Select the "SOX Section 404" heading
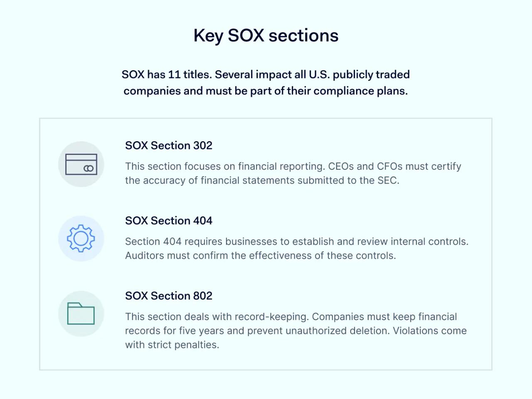This screenshot has width=532, height=399. click(168, 220)
